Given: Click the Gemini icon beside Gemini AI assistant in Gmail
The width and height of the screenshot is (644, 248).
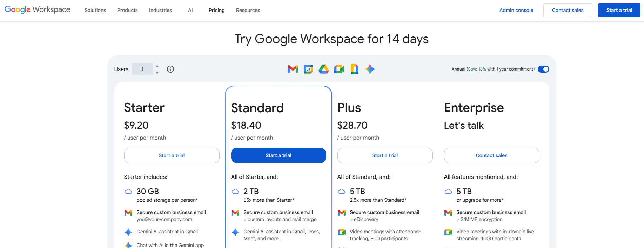Looking at the screenshot, I should [128, 232].
